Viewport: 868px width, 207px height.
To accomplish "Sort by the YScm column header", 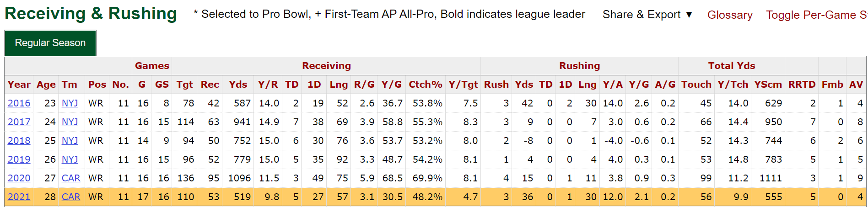I will tap(768, 85).
